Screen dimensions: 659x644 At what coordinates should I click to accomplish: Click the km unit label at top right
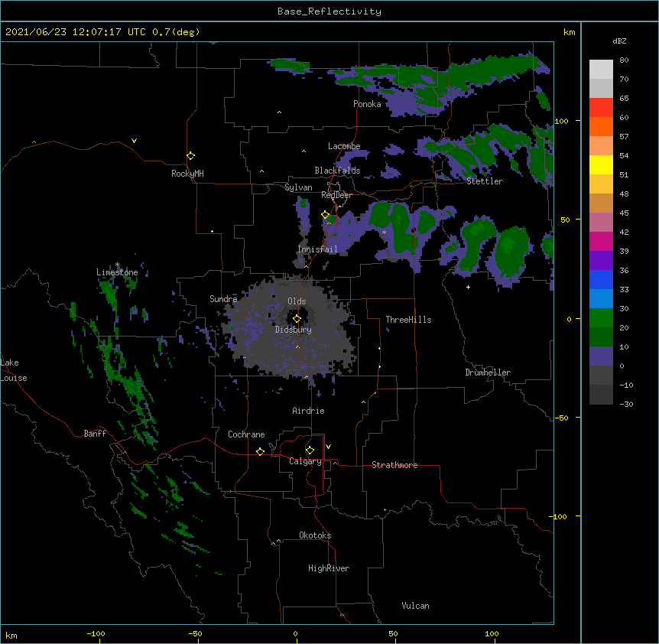click(570, 32)
